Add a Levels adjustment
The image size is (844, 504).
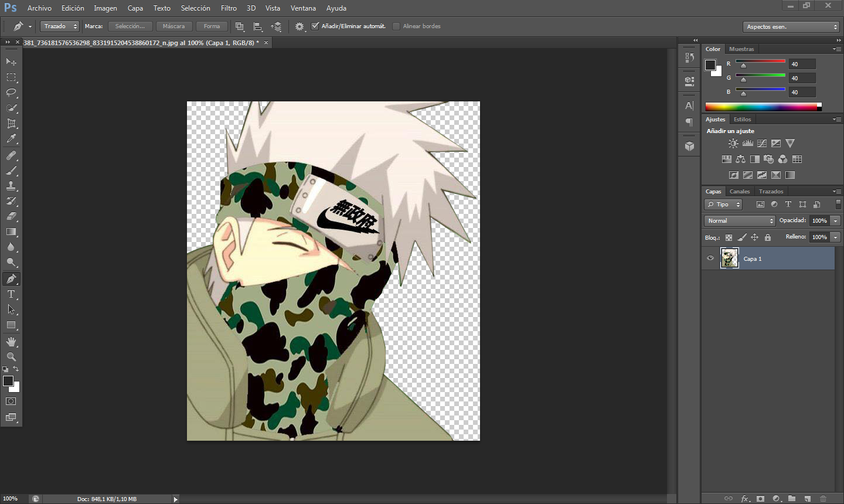[x=748, y=143]
